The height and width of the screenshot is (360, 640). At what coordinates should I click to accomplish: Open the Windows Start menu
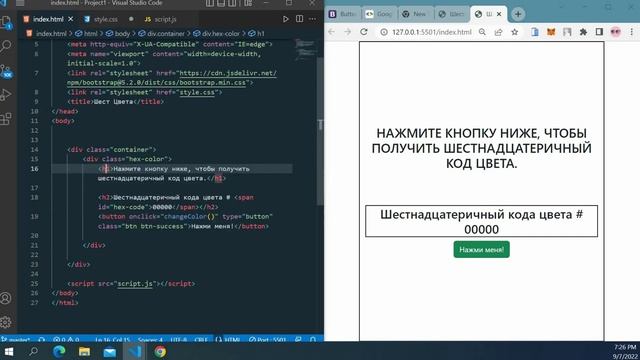tap(9, 351)
